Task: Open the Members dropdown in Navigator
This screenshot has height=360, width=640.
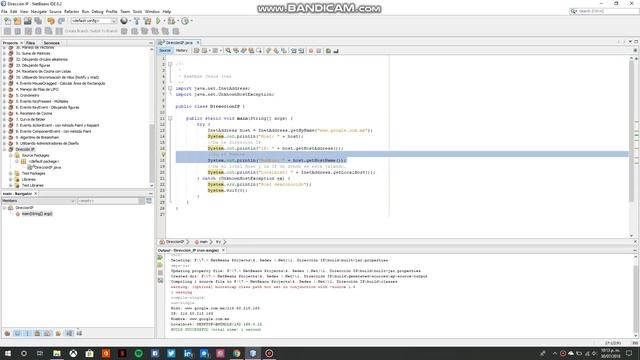Action: (x=38, y=201)
